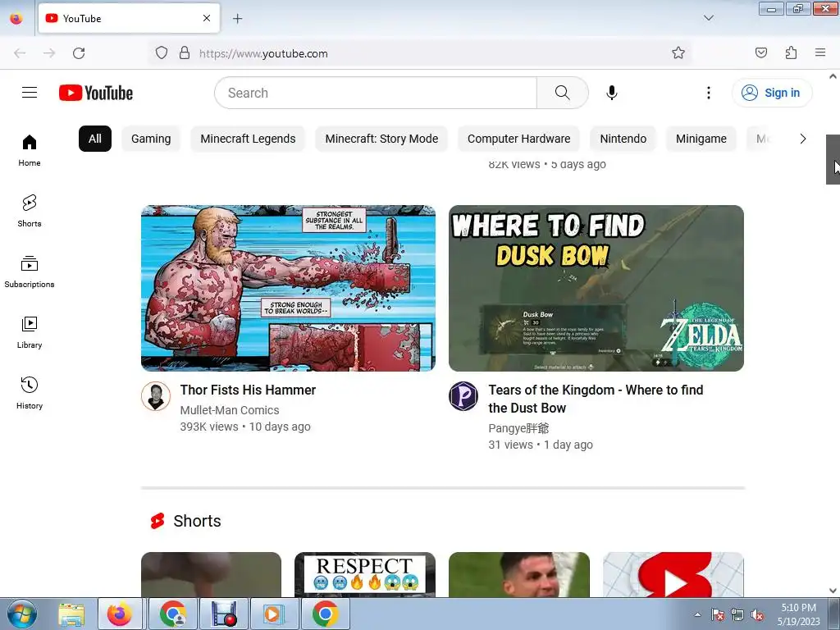Screen dimensions: 840x630
Task: Open Windows Media Player from taskbar
Action: pos(274,614)
